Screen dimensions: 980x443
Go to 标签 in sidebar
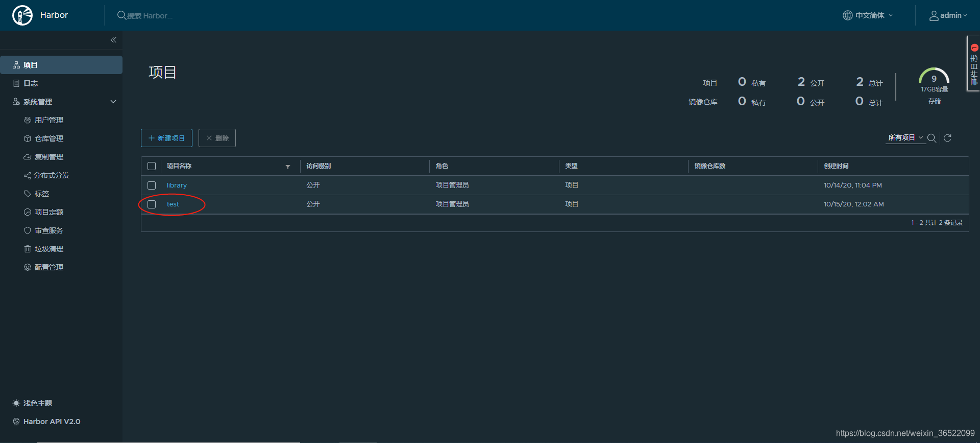(x=42, y=194)
